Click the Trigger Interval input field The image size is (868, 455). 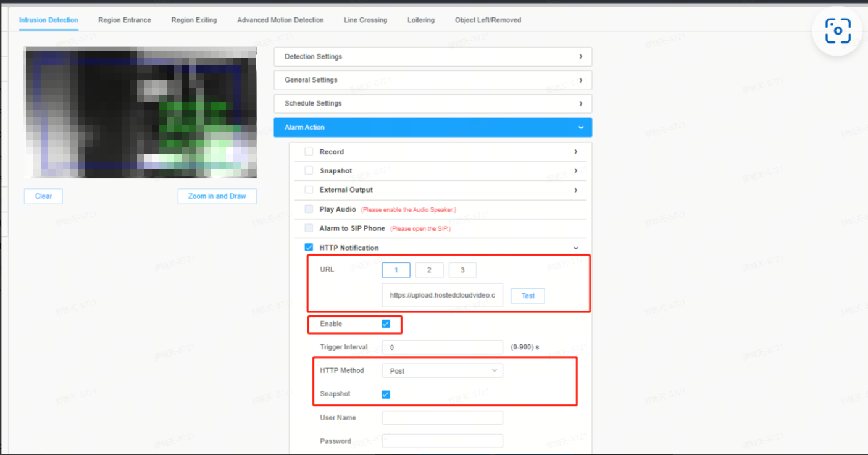[442, 348]
